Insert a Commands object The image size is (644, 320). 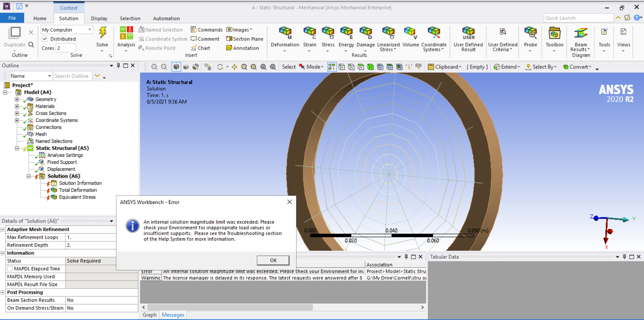point(206,30)
